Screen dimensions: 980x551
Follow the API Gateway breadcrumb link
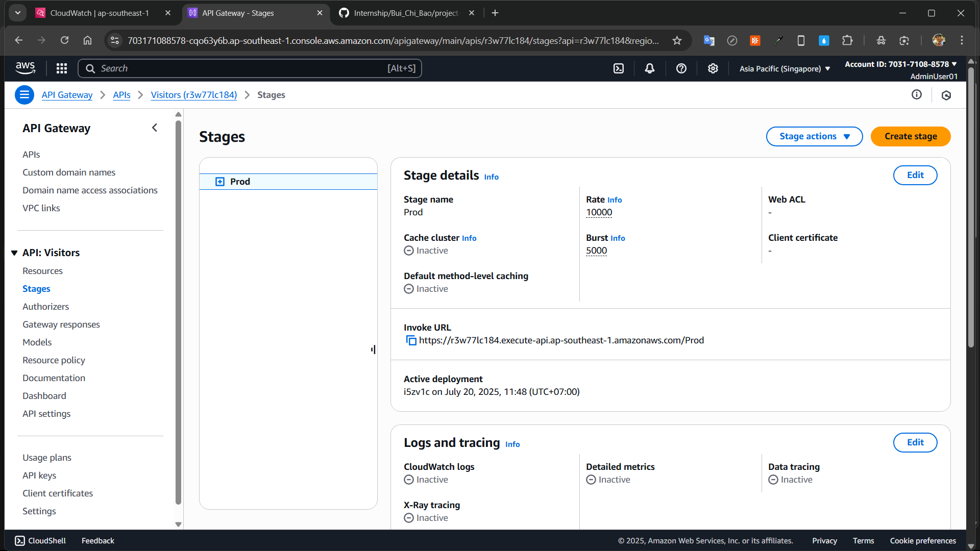coord(67,95)
